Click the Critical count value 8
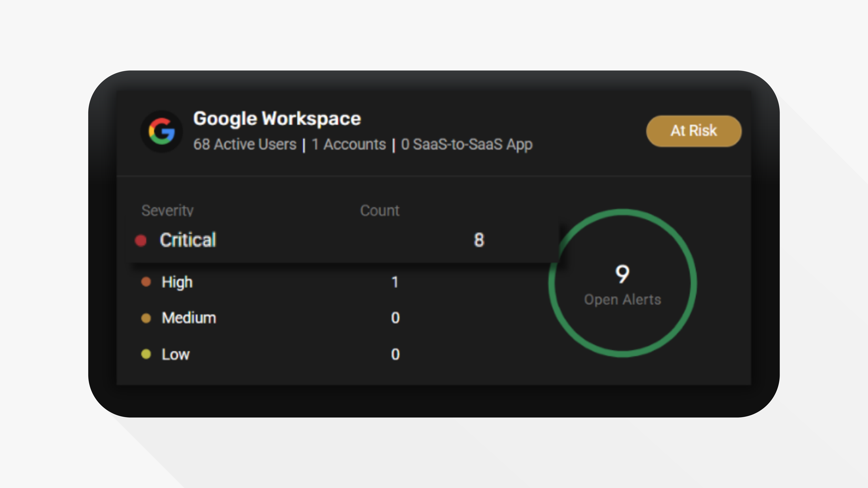This screenshot has width=868, height=488. coord(479,240)
